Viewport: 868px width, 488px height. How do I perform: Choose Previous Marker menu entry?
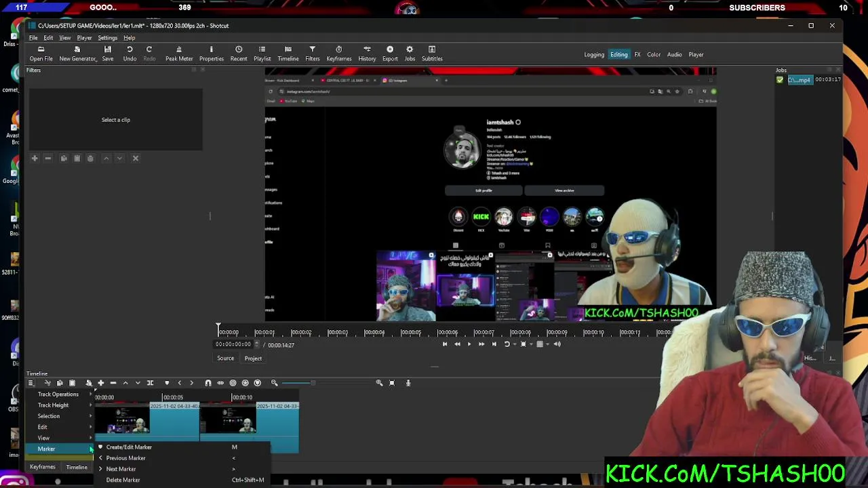point(182,458)
